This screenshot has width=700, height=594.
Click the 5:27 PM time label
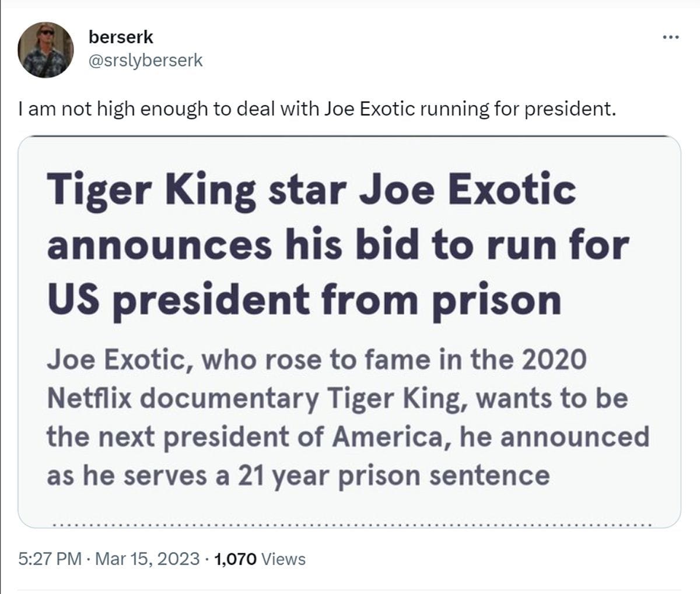click(51, 558)
